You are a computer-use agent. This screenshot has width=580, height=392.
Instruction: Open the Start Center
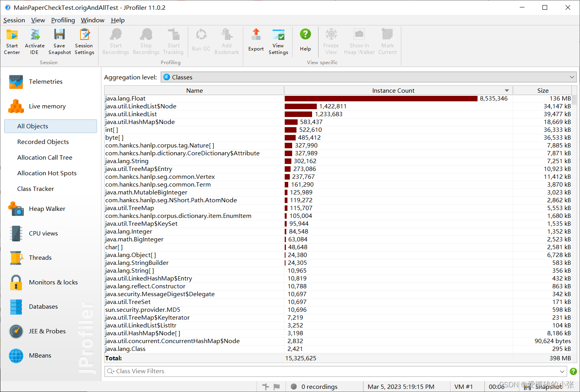[12, 41]
